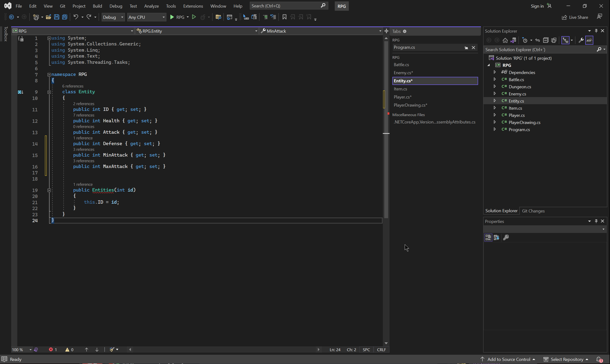
Task: Open the Debug configuration dropdown
Action: click(x=113, y=17)
